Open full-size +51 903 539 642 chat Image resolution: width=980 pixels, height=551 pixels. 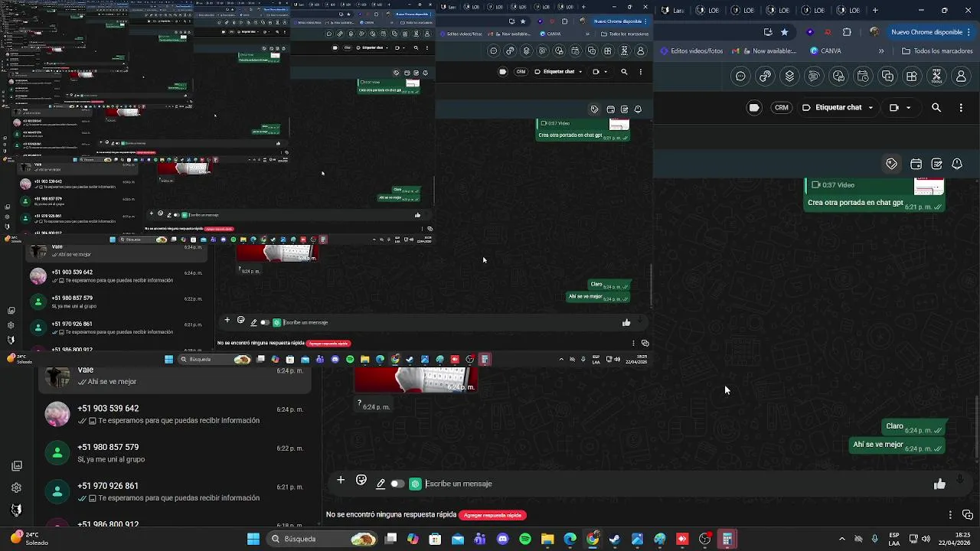pyautogui.click(x=175, y=414)
